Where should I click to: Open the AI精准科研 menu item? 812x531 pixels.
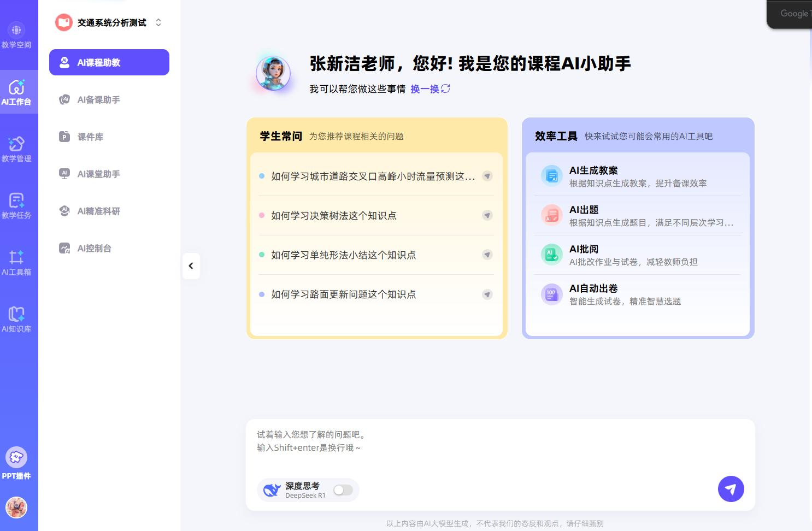coord(98,211)
